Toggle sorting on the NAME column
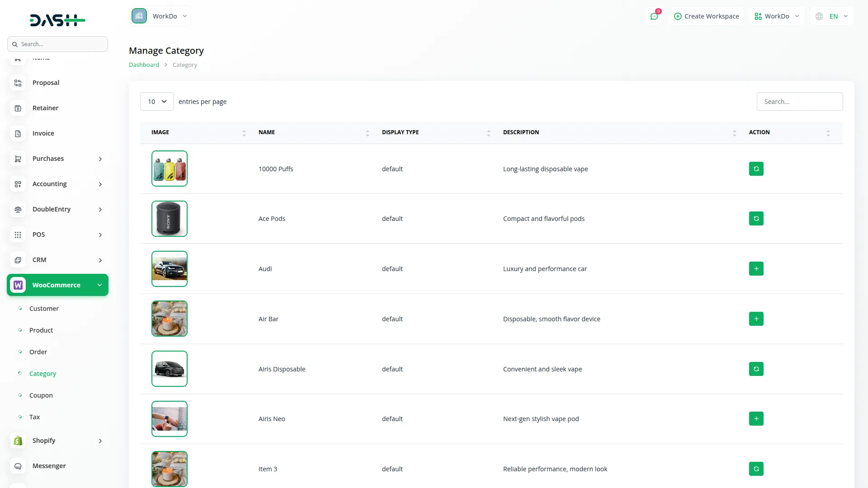This screenshot has height=488, width=868. click(x=367, y=133)
